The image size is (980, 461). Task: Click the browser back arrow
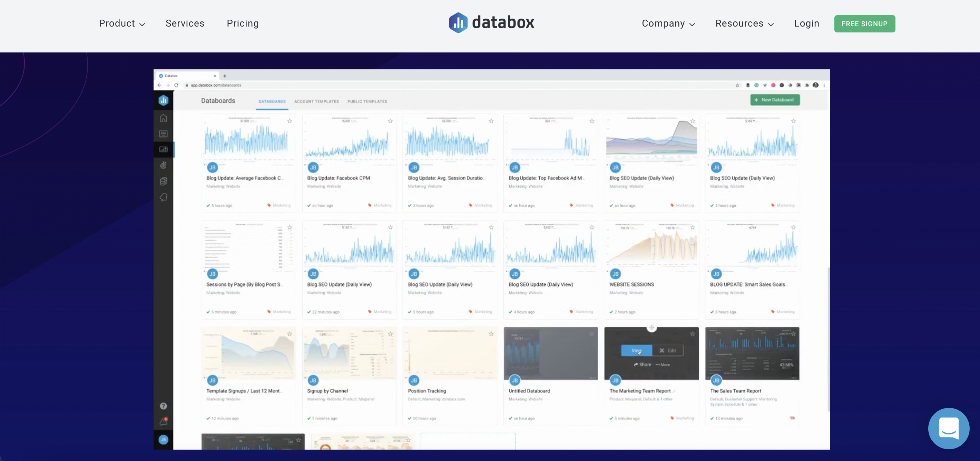point(159,85)
